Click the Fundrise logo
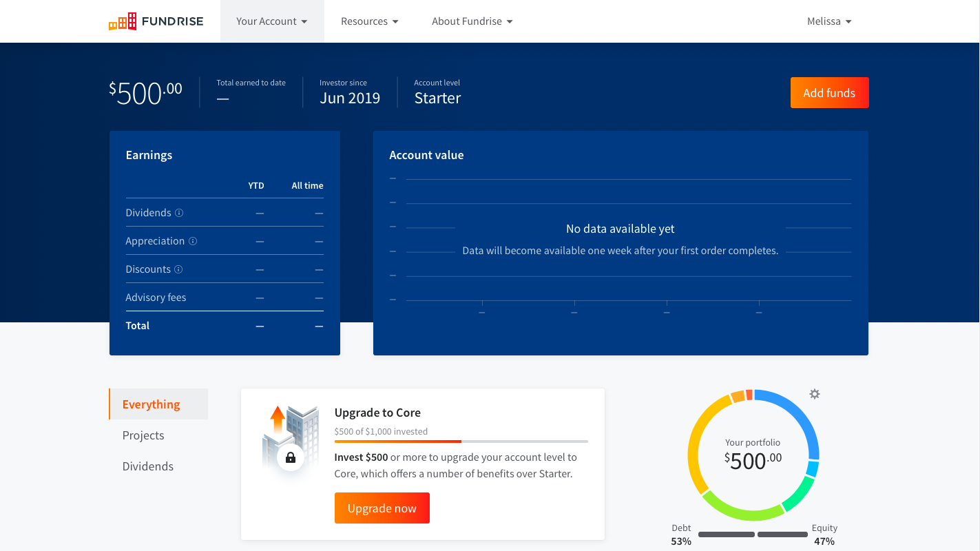 pos(156,21)
